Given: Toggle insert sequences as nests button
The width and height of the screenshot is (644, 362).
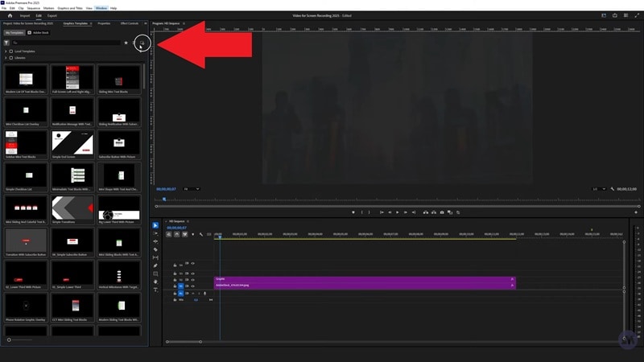Looking at the screenshot, I should (x=169, y=234).
